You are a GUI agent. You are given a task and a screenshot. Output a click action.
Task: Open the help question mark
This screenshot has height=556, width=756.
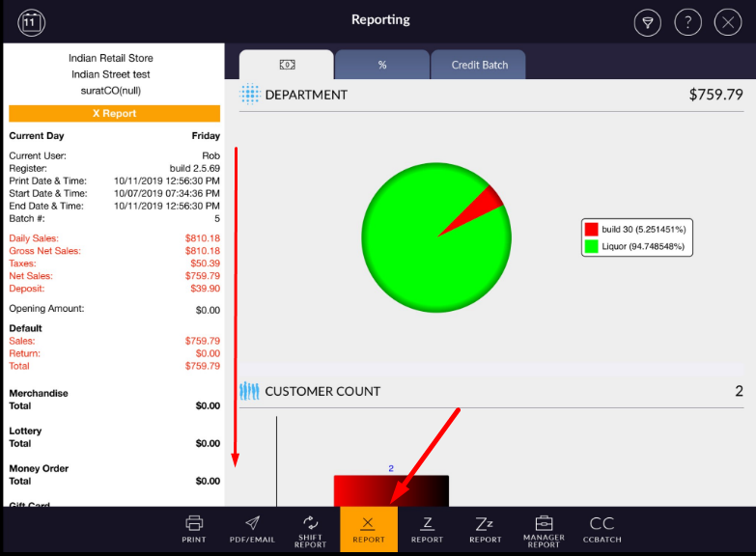click(x=687, y=22)
